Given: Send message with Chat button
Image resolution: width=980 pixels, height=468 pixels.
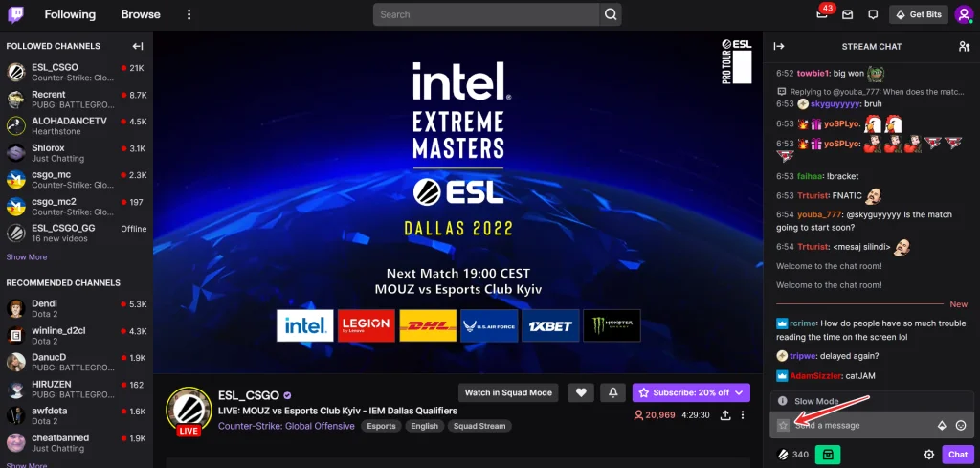Looking at the screenshot, I should [957, 455].
